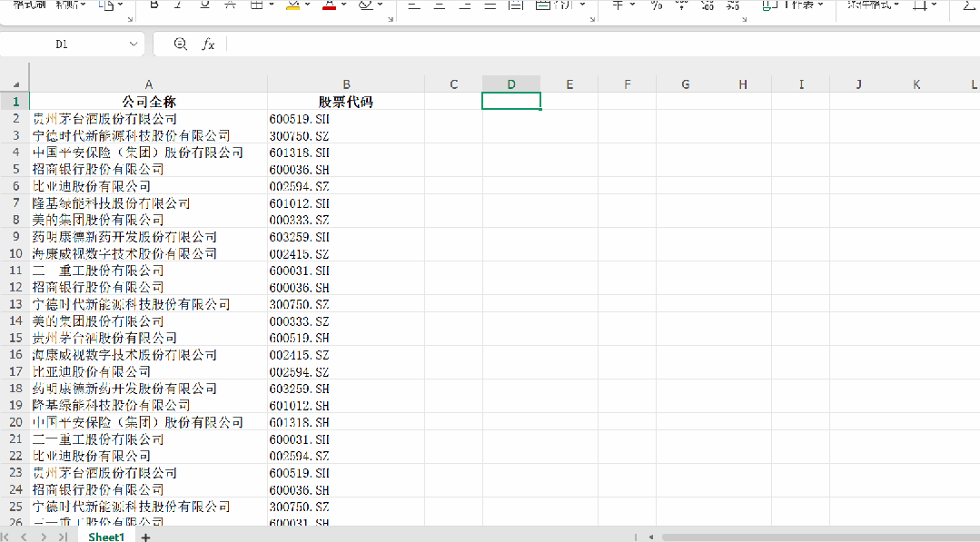Select the 公司全称 header cell
Screen dimensions: 980x542
click(149, 102)
